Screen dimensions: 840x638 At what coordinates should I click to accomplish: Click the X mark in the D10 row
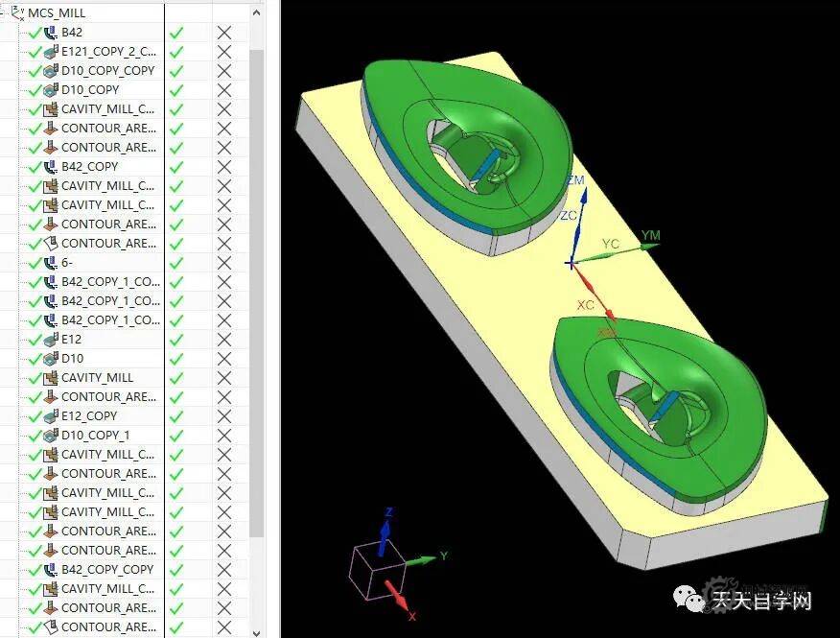tap(224, 359)
